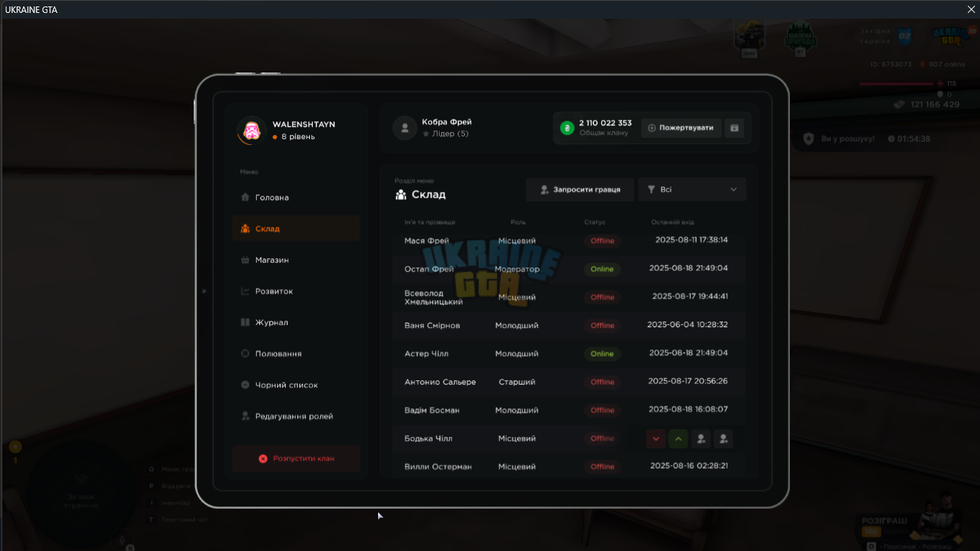Expand the Всі filter dropdown

point(692,189)
